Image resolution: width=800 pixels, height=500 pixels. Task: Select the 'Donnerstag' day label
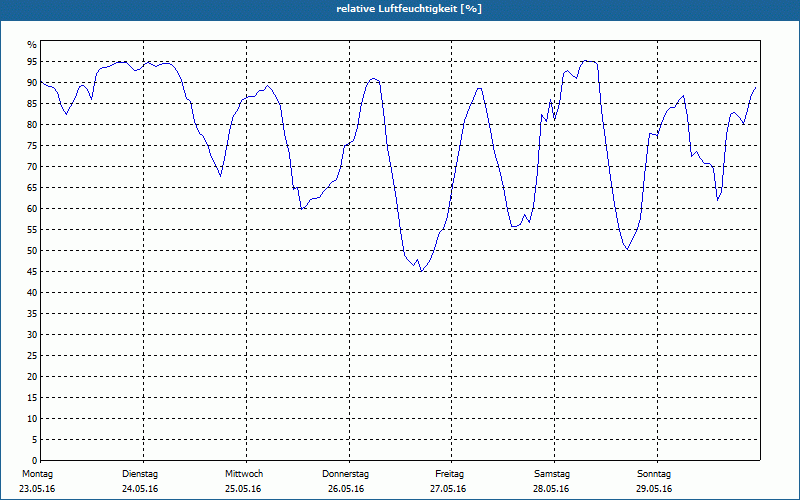pos(345,474)
